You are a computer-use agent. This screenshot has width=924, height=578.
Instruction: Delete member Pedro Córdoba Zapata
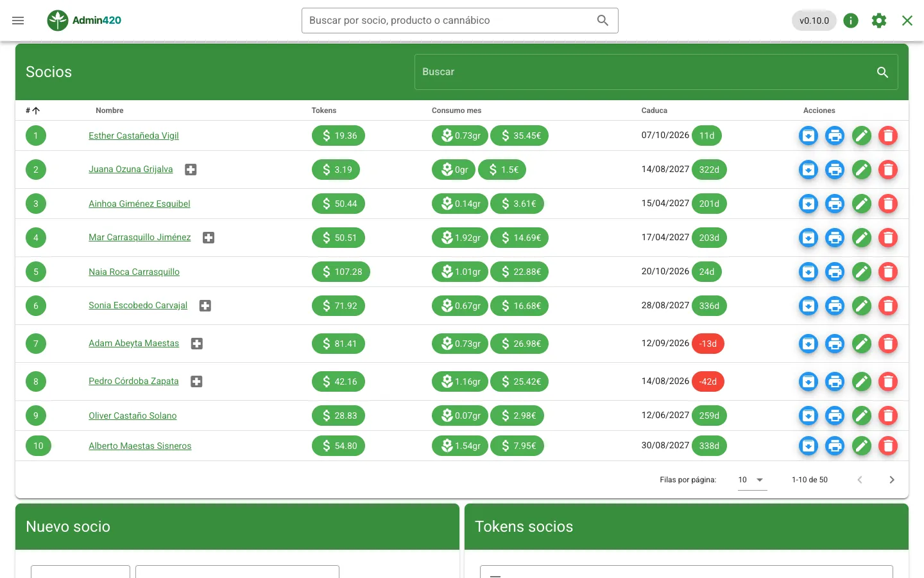[x=888, y=381]
